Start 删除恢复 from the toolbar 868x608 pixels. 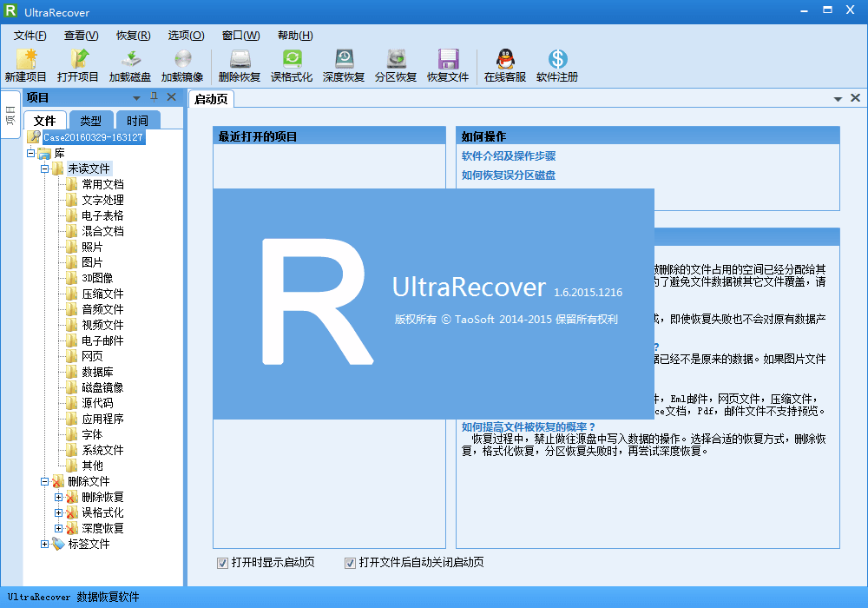[240, 65]
